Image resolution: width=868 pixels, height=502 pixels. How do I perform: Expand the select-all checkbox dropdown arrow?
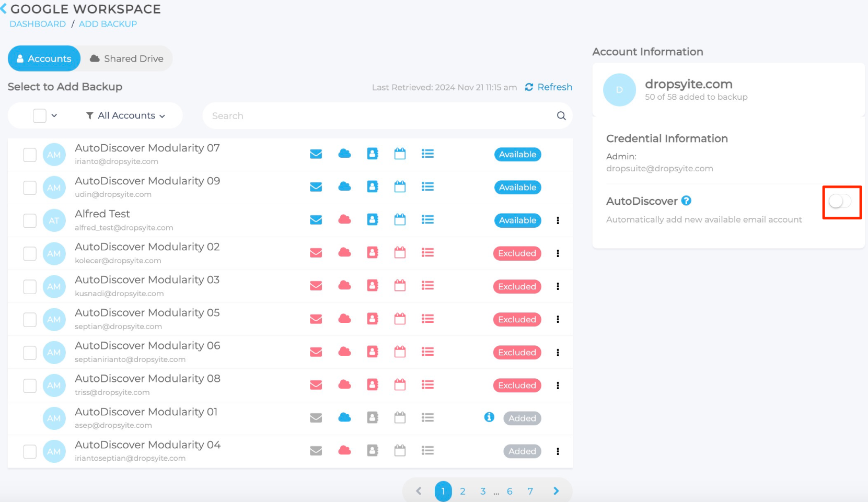point(54,115)
